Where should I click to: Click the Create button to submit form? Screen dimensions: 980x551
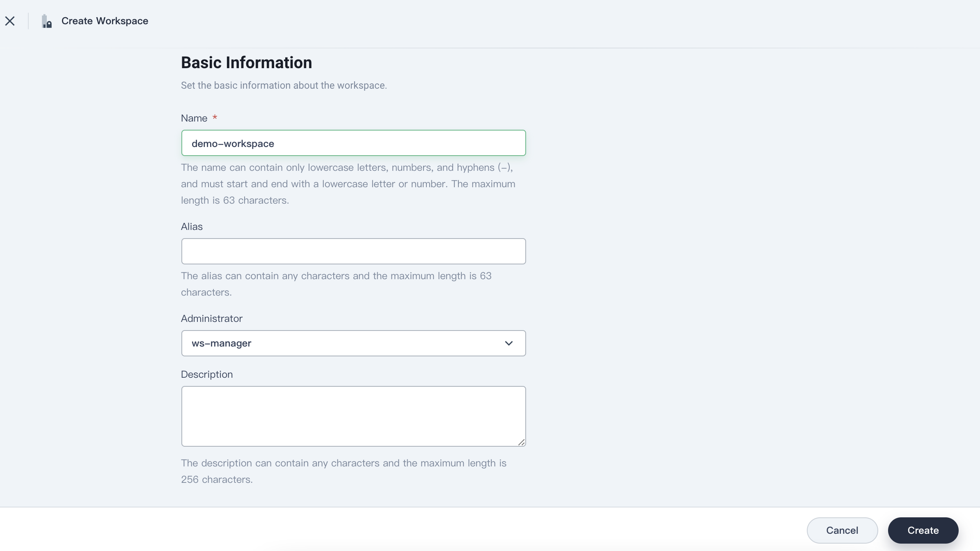pos(923,530)
